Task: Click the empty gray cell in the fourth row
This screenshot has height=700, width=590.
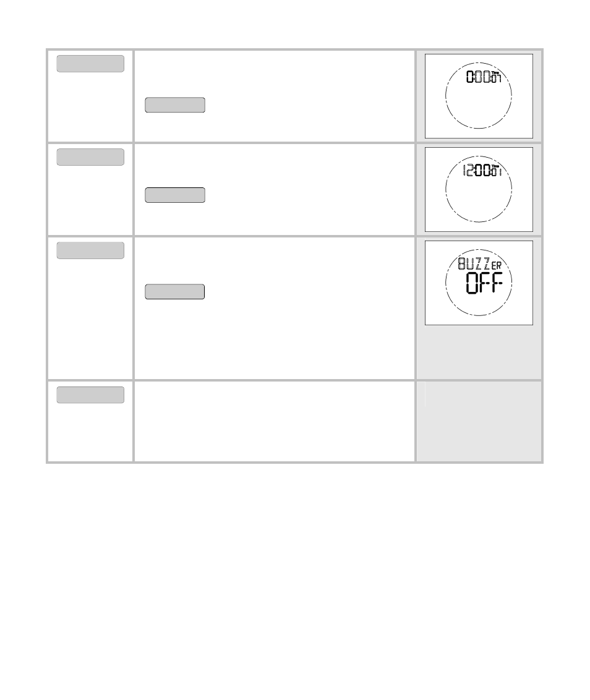Action: coord(479,422)
